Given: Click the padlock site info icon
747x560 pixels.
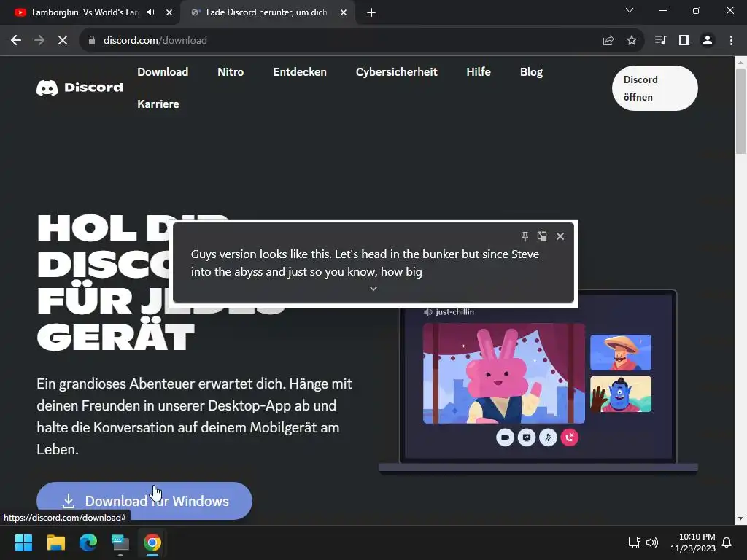Looking at the screenshot, I should pos(92,41).
